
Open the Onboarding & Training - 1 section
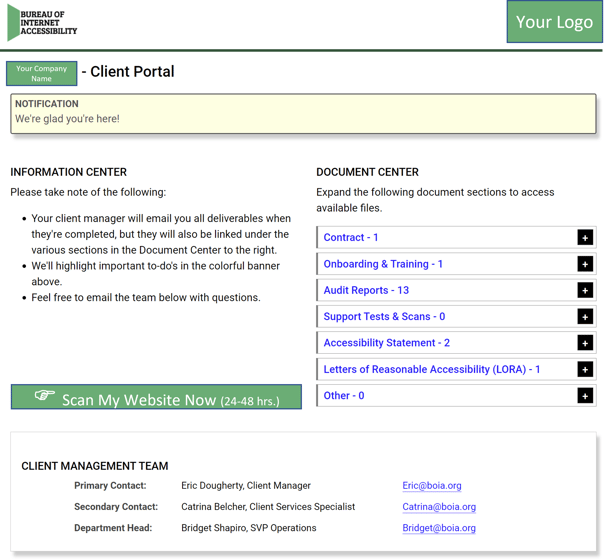click(383, 264)
